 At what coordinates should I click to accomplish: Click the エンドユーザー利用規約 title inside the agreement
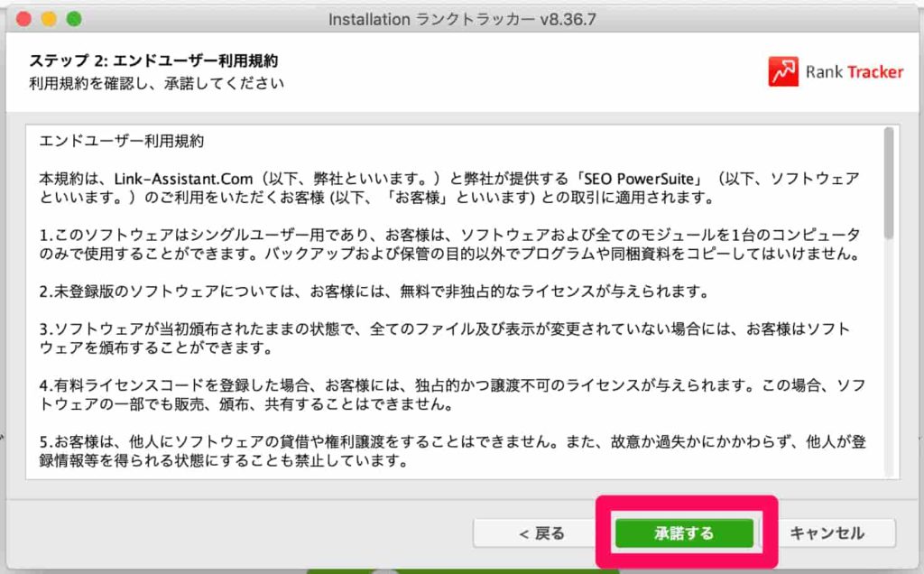click(122, 141)
